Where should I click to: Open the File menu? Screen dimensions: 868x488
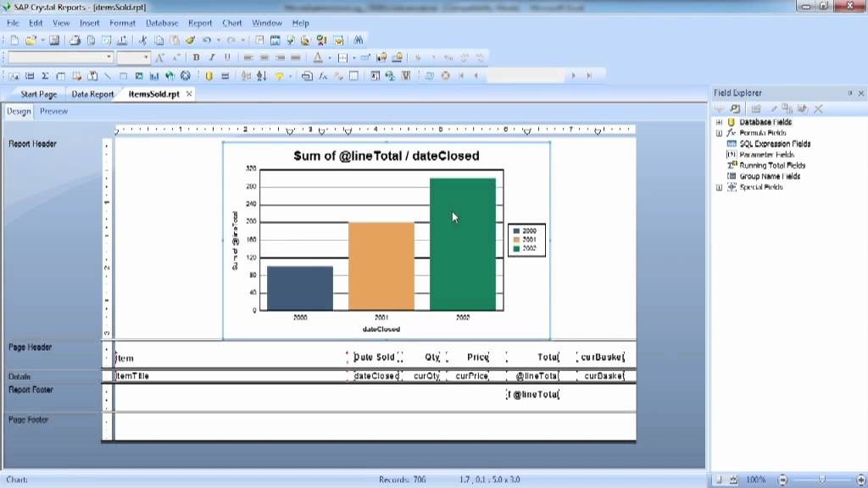(x=13, y=23)
